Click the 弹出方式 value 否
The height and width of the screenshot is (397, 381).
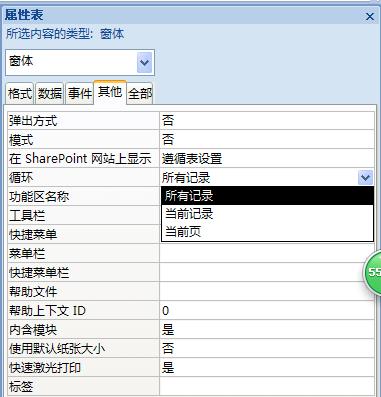pos(267,120)
